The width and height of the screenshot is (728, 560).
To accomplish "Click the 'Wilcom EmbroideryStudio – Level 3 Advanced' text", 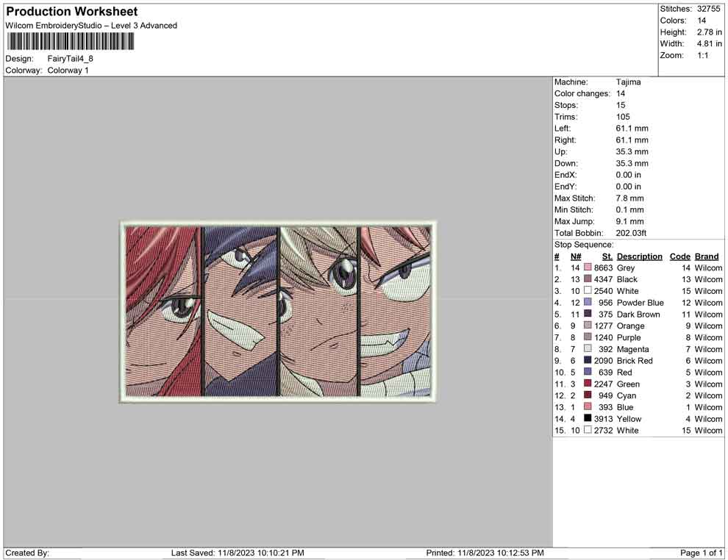I will (x=91, y=26).
